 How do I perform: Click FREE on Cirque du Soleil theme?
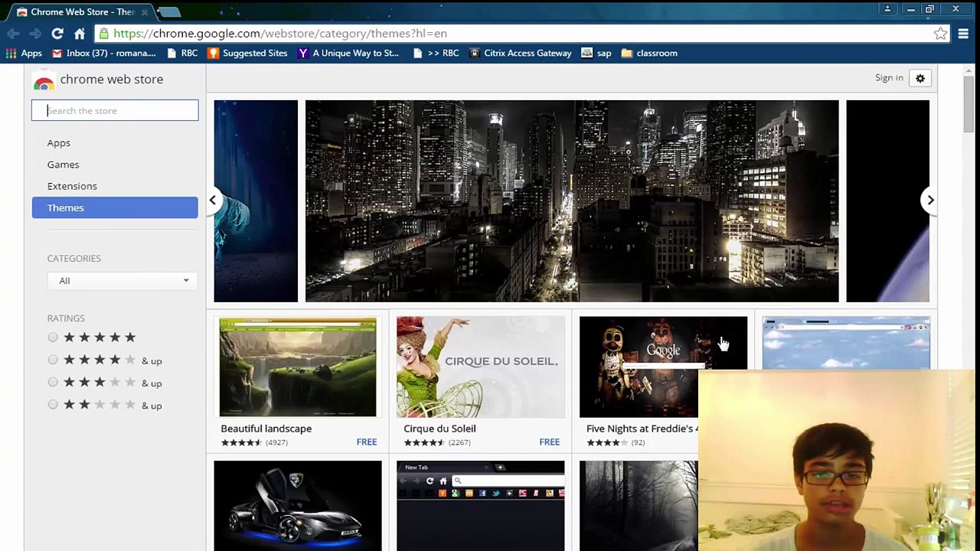(x=550, y=442)
